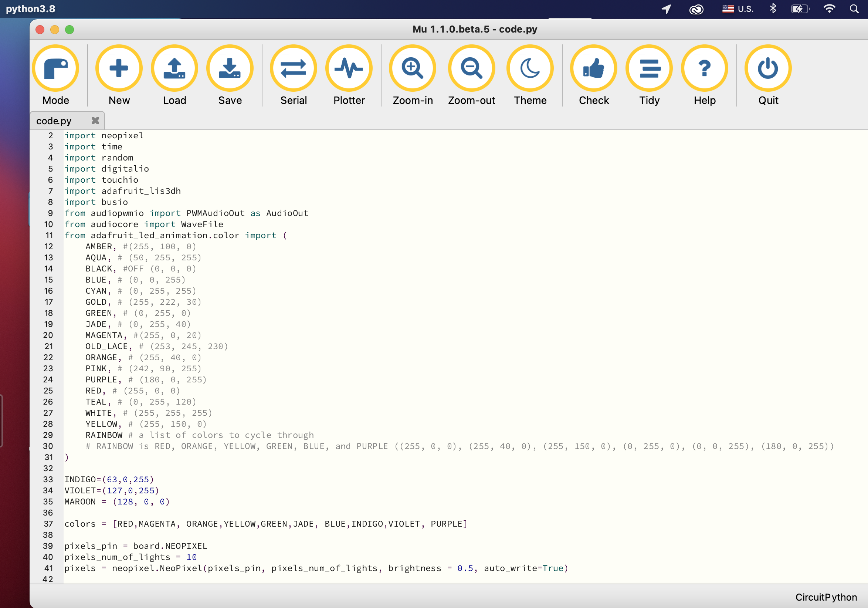The height and width of the screenshot is (608, 868).
Task: Click the AMBER color import line
Action: click(140, 247)
